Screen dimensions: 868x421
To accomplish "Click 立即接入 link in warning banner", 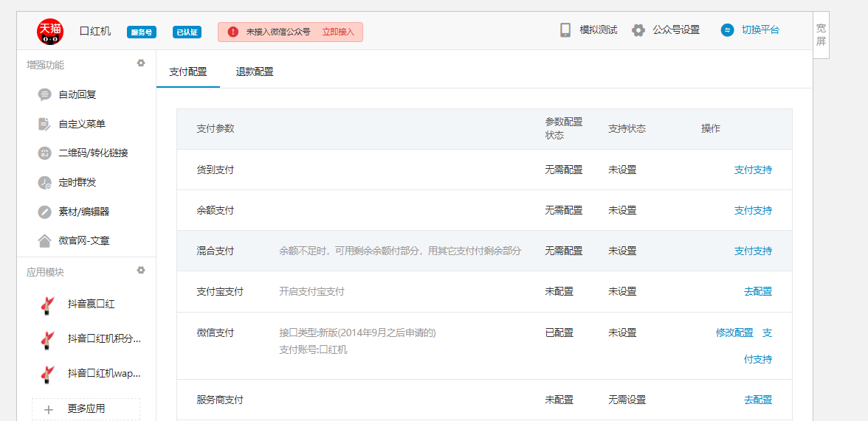I will coord(338,32).
